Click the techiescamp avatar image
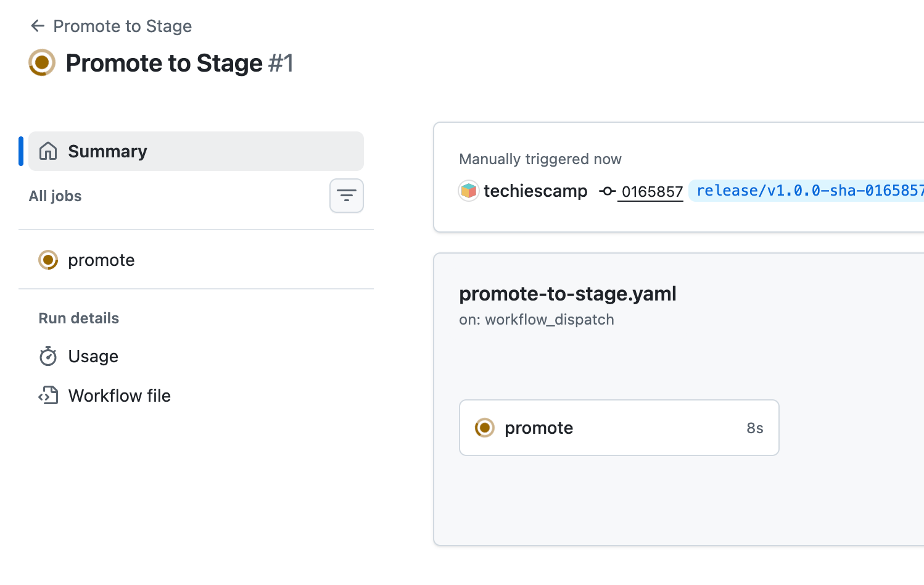Viewport: 924px width, 585px height. (x=469, y=191)
